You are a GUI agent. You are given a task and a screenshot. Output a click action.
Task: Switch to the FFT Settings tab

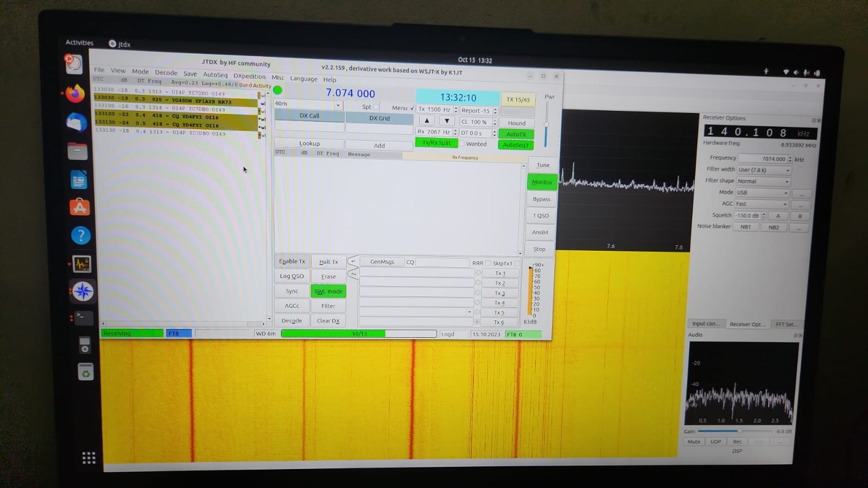point(786,324)
